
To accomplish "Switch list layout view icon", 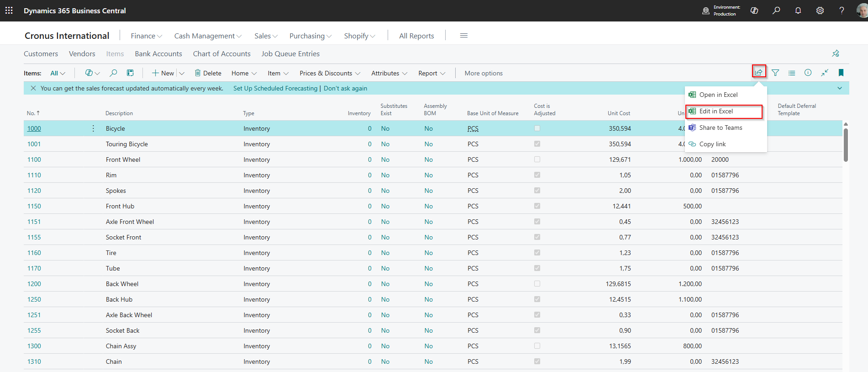I will [x=792, y=73].
